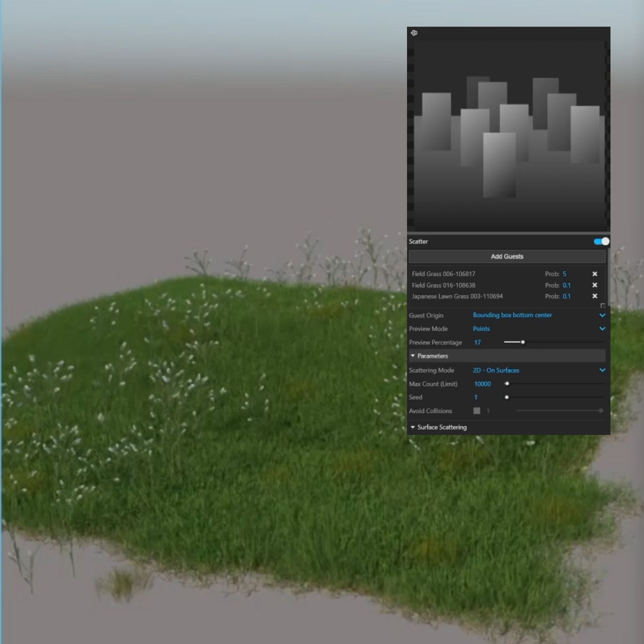Click the Points preview mode value
The width and height of the screenshot is (644, 644).
tap(481, 328)
